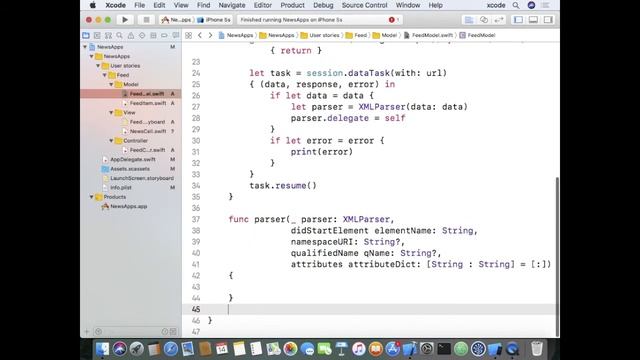The height and width of the screenshot is (360, 640).
Task: Toggle the Navigator pane visibility
Action: click(518, 20)
